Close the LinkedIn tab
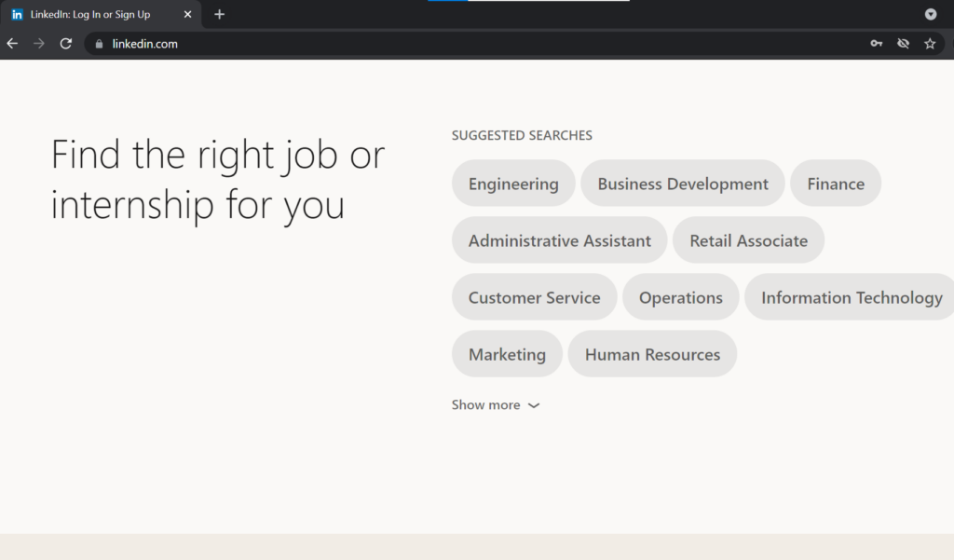 (187, 14)
